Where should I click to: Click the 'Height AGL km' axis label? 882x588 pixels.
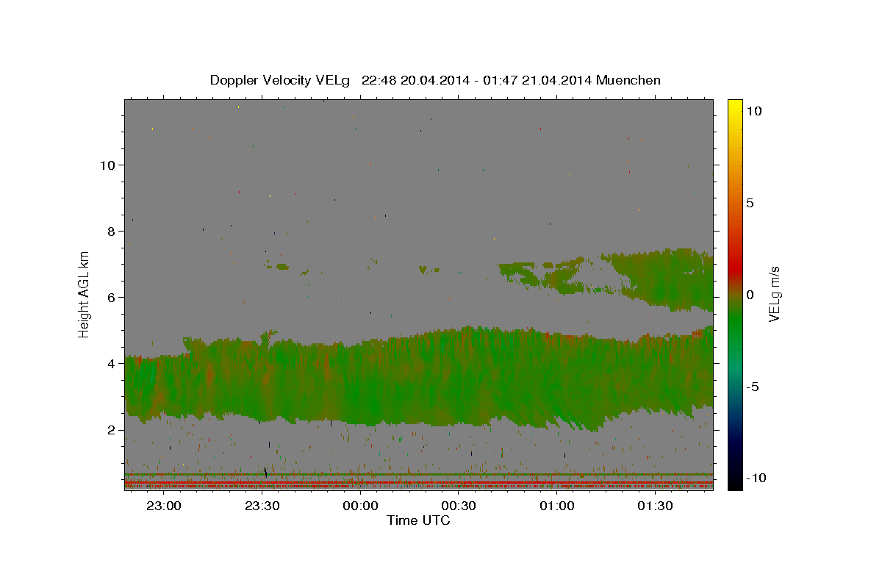(85, 294)
